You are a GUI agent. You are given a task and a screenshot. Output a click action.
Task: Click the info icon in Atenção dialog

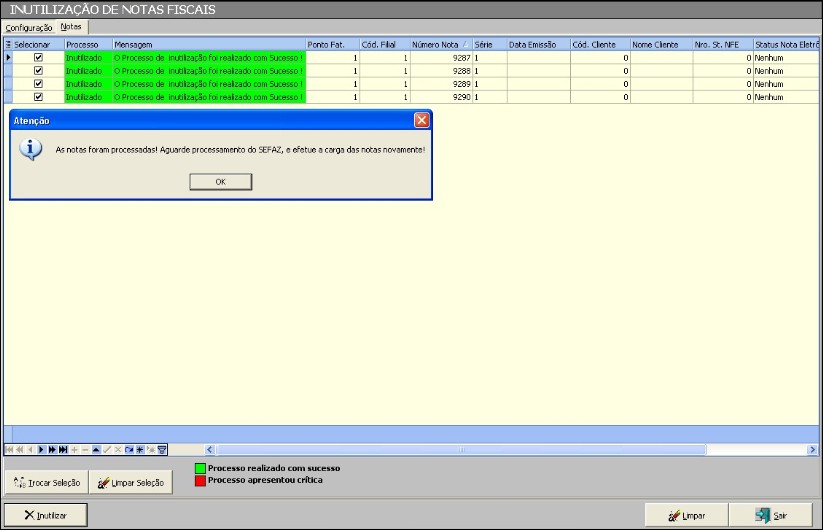(32, 149)
